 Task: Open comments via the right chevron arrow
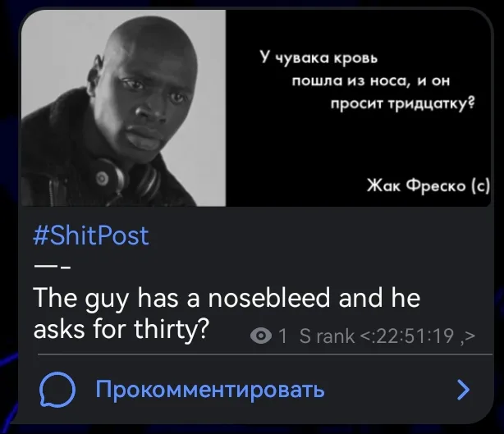pyautogui.click(x=463, y=390)
